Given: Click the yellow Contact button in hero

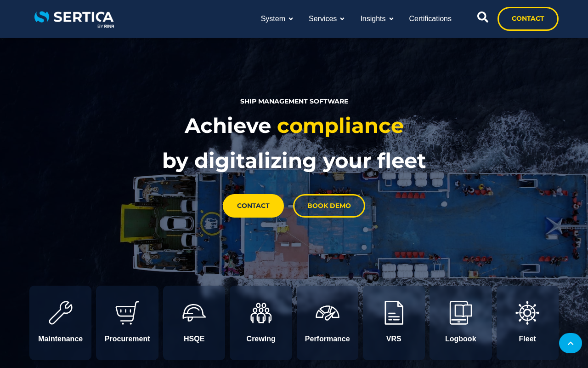Looking at the screenshot, I should click(253, 206).
